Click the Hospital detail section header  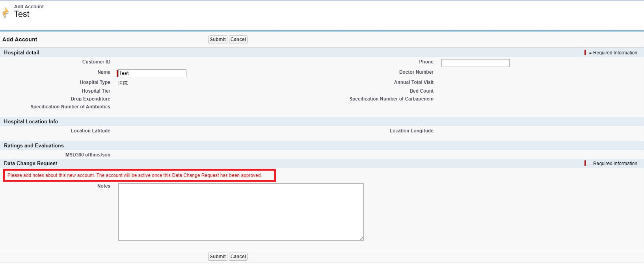coord(22,53)
